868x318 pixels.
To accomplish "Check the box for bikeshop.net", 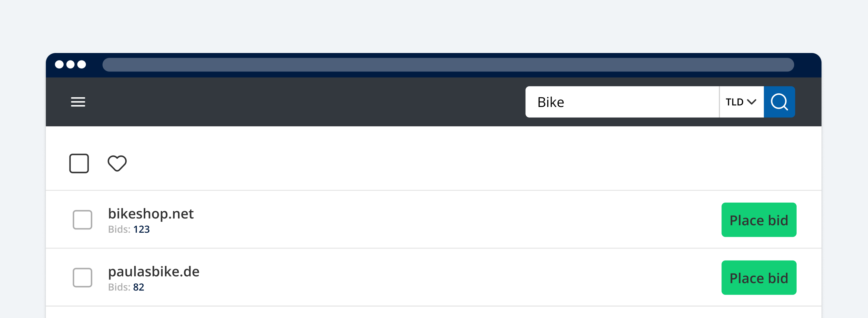I will (x=82, y=219).
